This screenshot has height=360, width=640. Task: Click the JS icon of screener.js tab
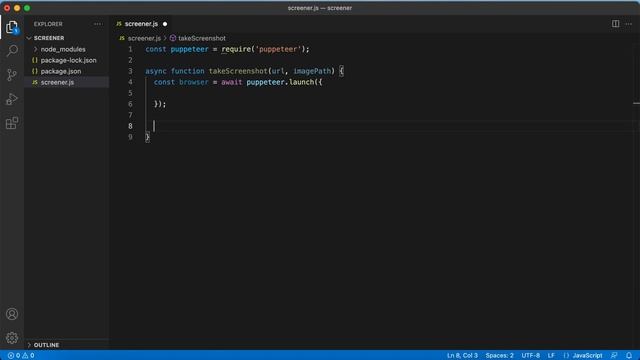[x=119, y=24]
